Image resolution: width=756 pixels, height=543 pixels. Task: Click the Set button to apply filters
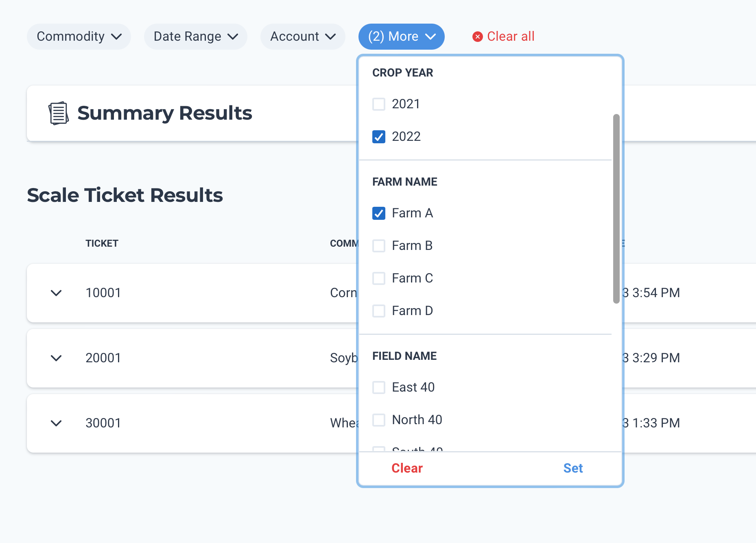(x=573, y=468)
